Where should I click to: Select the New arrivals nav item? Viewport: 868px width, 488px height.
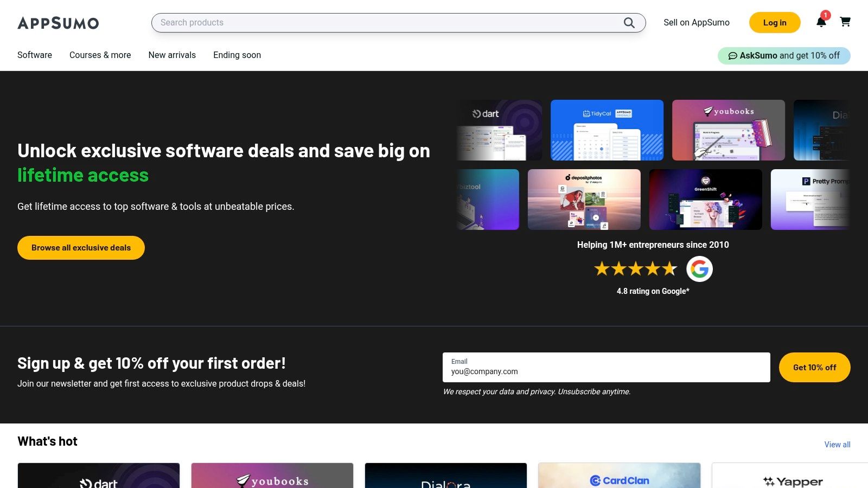click(x=172, y=55)
